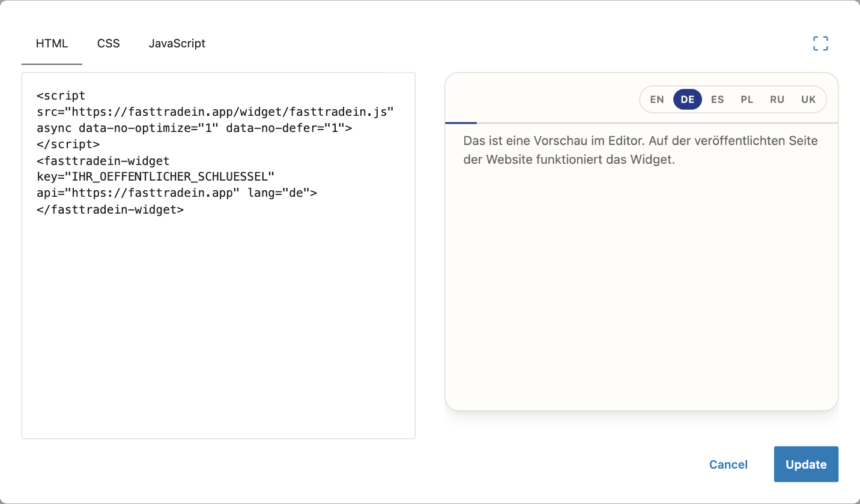This screenshot has height=504, width=860.
Task: Click the opening <script tag line
Action: pos(61,95)
